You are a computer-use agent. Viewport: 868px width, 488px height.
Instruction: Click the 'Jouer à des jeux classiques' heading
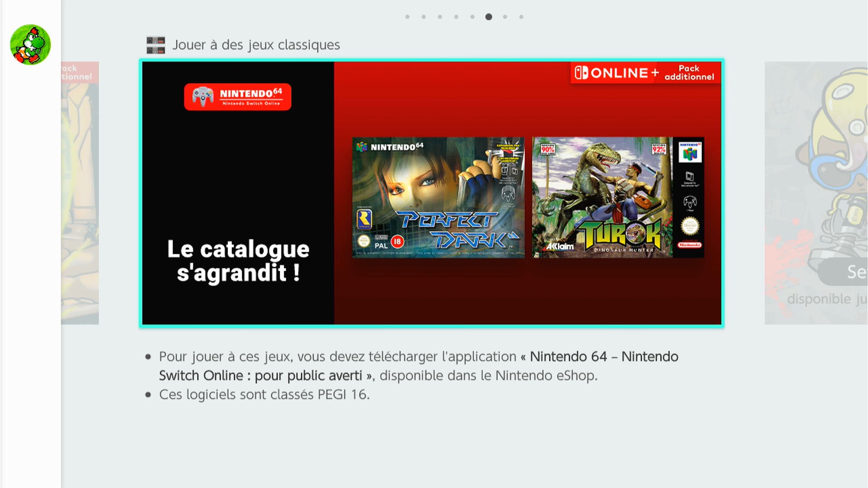[256, 45]
